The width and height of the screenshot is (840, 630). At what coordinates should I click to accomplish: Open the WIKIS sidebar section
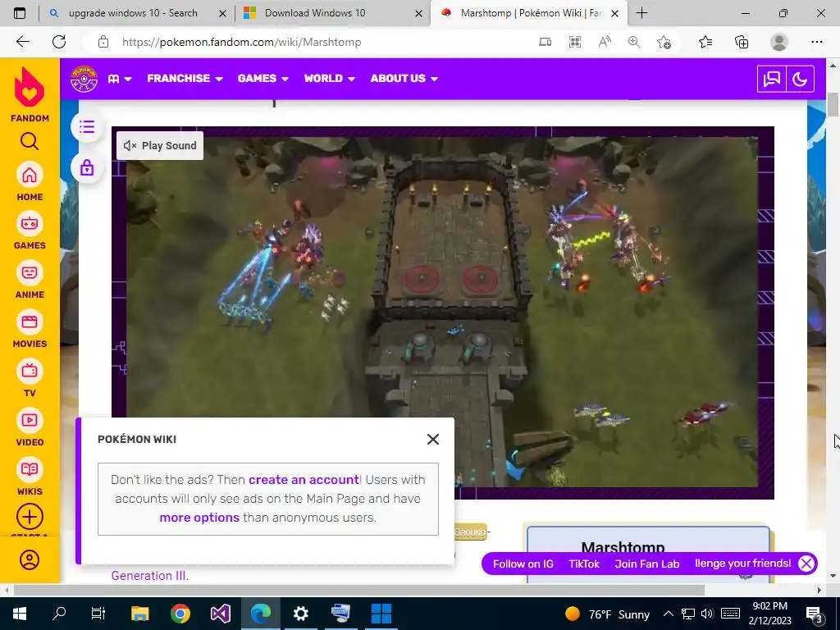coord(30,477)
